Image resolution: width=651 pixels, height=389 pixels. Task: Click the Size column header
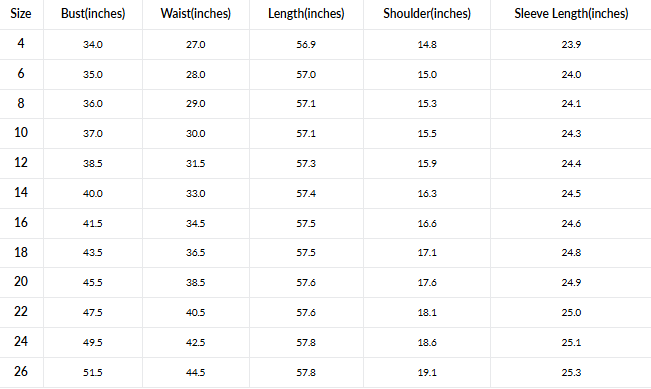click(x=21, y=14)
